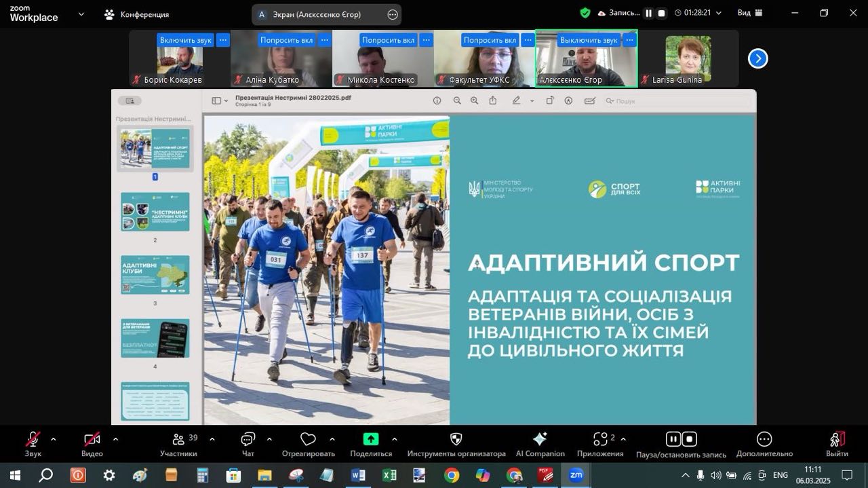Viewport: 868px width, 488px height.
Task: Open the Host tools shield icon
Action: pyautogui.click(x=456, y=439)
